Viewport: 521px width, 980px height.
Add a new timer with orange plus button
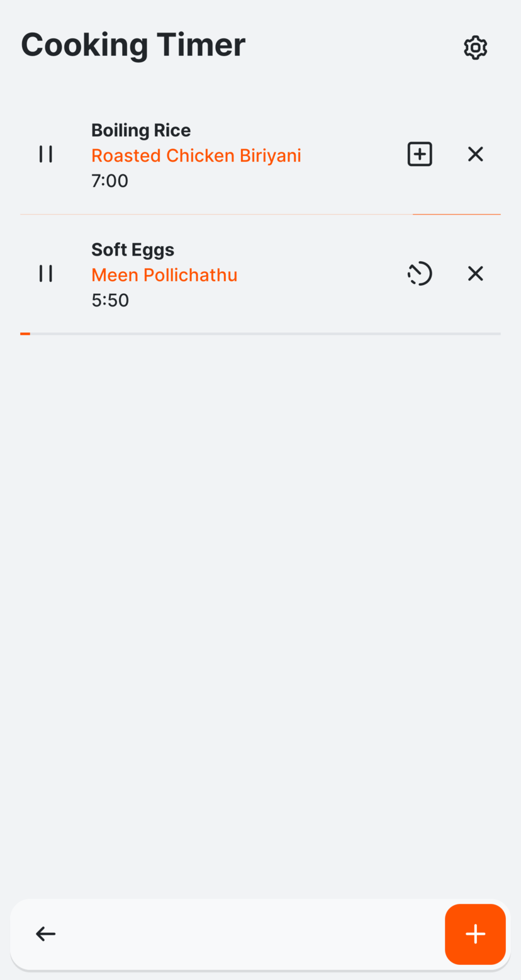pos(475,934)
